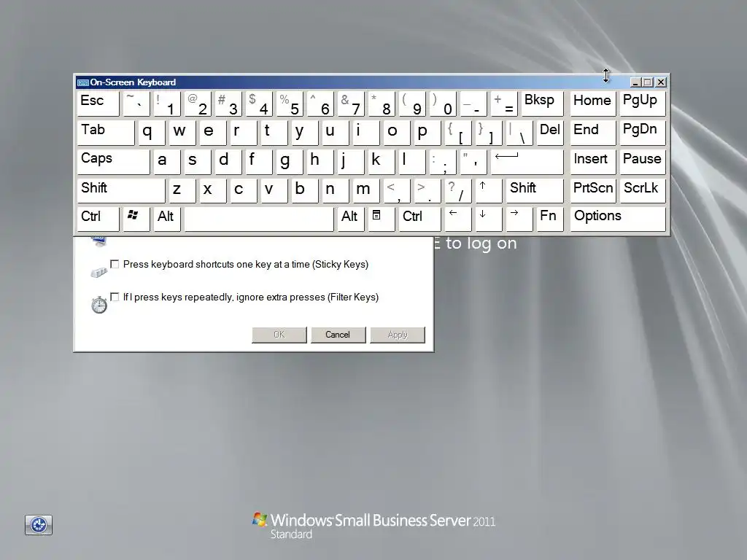The image size is (747, 560).
Task: Click the space bar key
Action: [259, 219]
